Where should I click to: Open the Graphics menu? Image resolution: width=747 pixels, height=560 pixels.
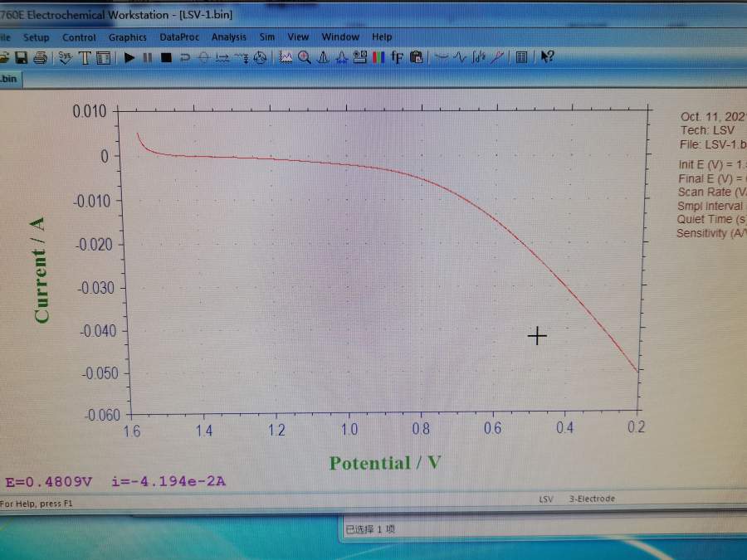point(127,37)
